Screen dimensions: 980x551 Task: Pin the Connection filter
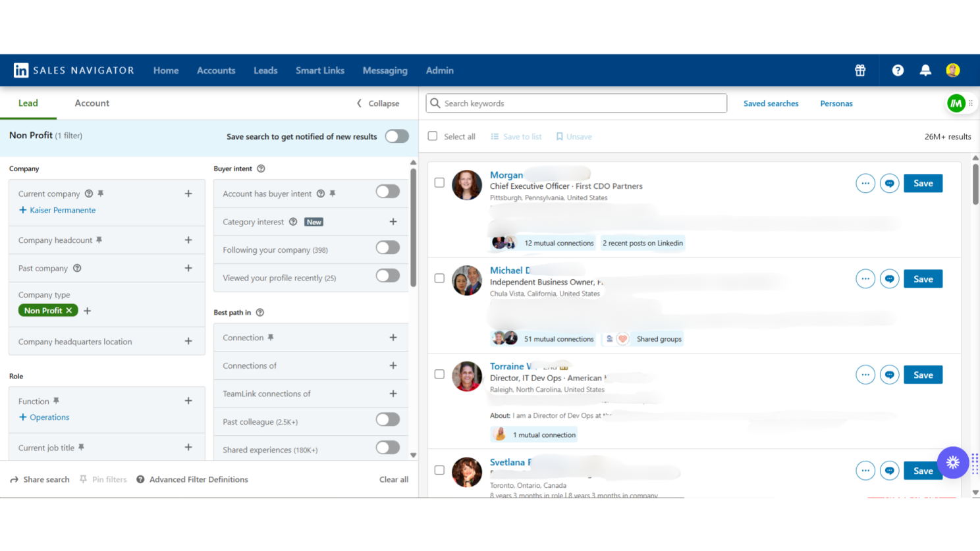pyautogui.click(x=270, y=338)
